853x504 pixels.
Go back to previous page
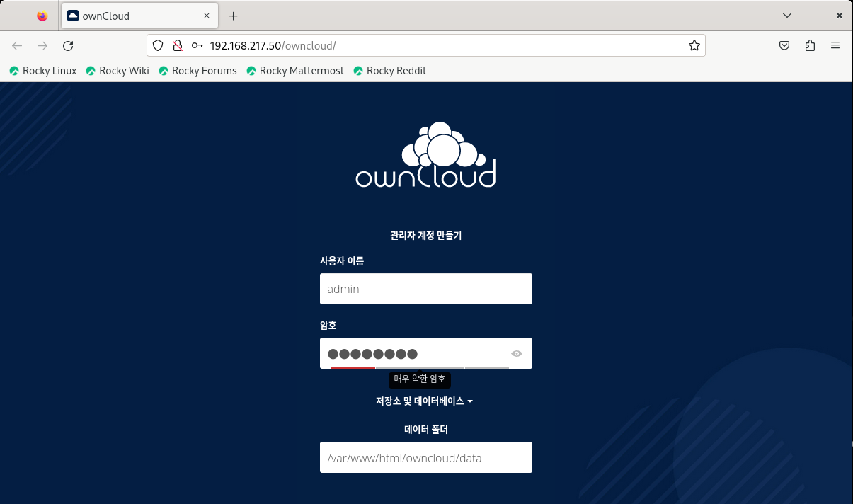point(17,45)
